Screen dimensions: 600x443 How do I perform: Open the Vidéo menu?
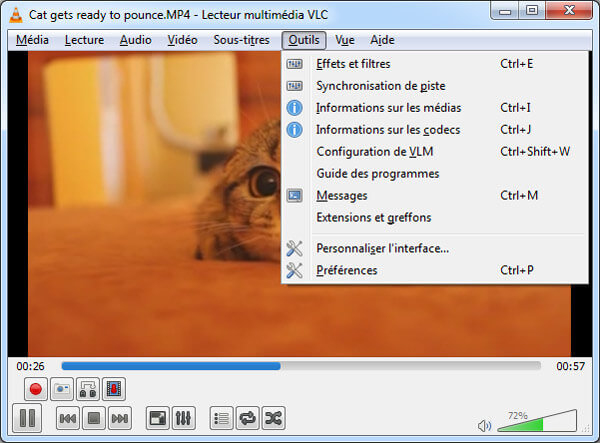182,40
